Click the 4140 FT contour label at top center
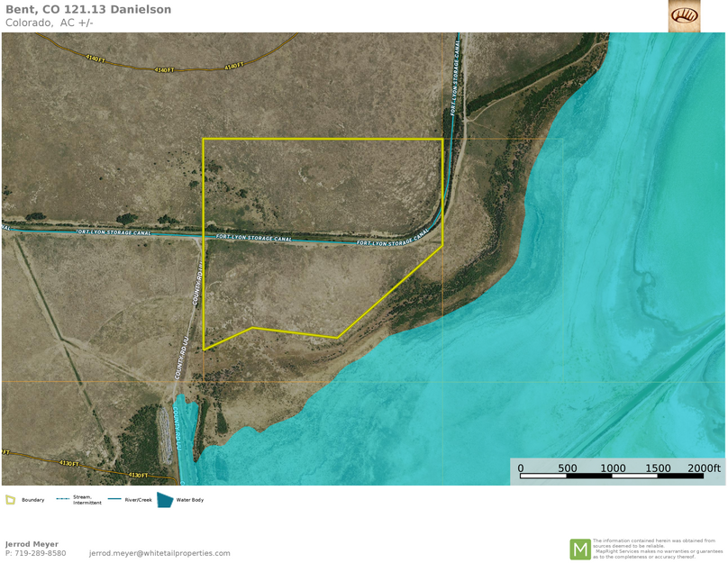 163,69
